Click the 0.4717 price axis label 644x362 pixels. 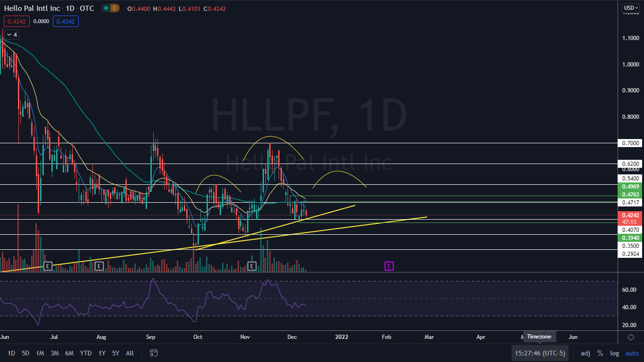point(630,202)
